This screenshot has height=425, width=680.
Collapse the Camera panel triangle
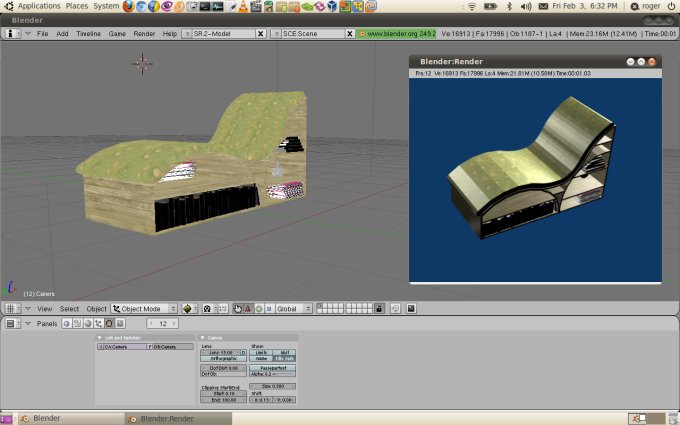coord(202,338)
